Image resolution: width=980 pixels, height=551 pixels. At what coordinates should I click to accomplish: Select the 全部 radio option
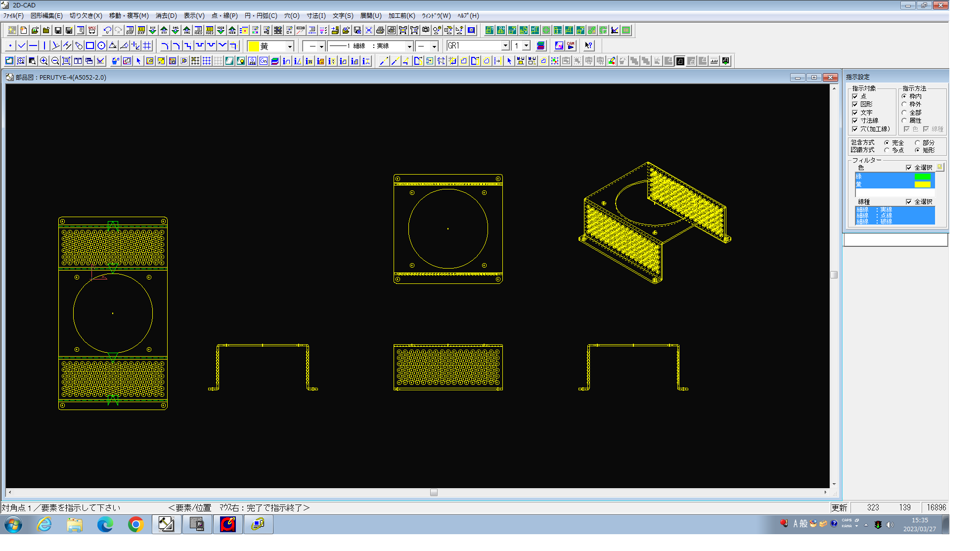(904, 113)
